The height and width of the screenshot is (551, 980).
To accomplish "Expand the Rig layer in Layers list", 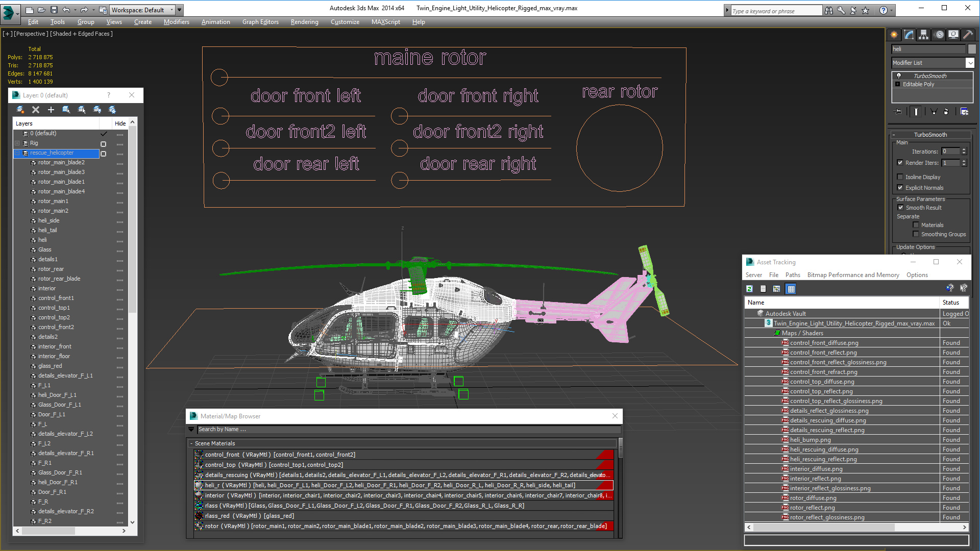I will tap(17, 143).
